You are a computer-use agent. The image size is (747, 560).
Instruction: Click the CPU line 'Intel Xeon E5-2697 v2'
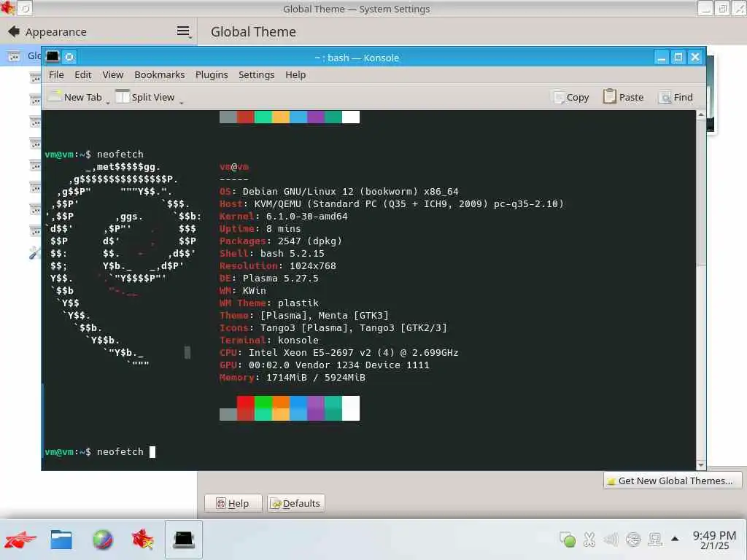338,352
